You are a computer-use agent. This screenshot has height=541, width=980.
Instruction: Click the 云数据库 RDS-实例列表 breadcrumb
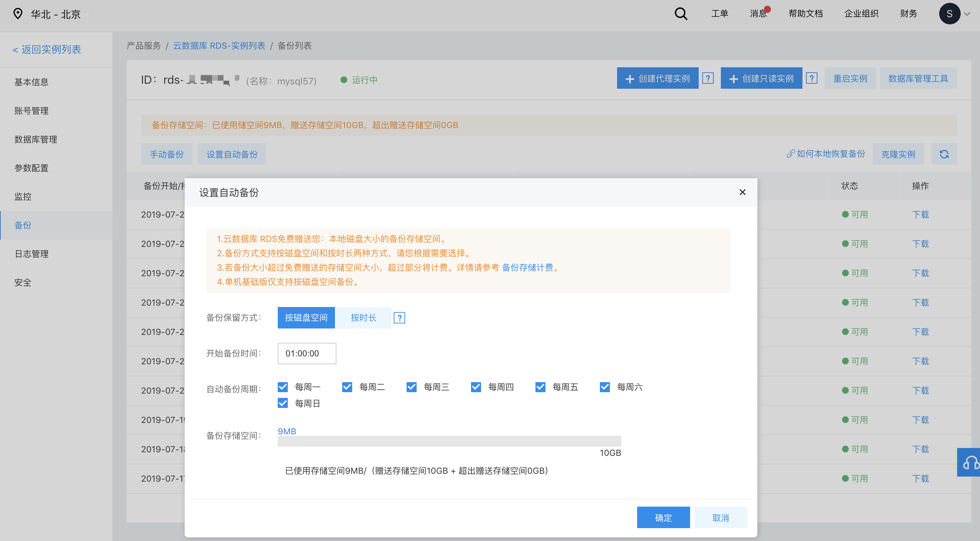click(x=219, y=46)
